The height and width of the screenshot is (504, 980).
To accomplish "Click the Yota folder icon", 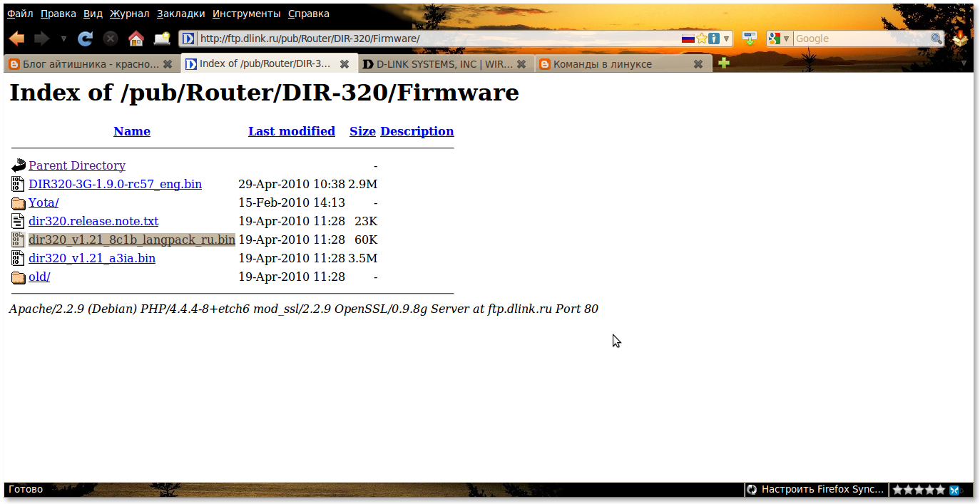I will tap(19, 203).
